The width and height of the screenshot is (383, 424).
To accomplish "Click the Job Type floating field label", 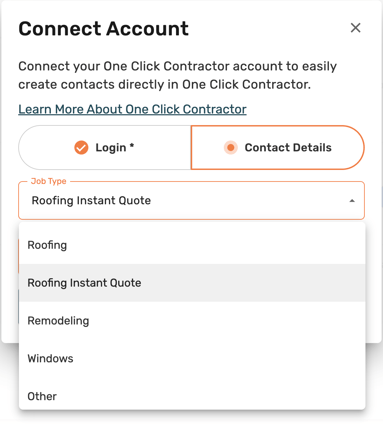I will click(49, 181).
